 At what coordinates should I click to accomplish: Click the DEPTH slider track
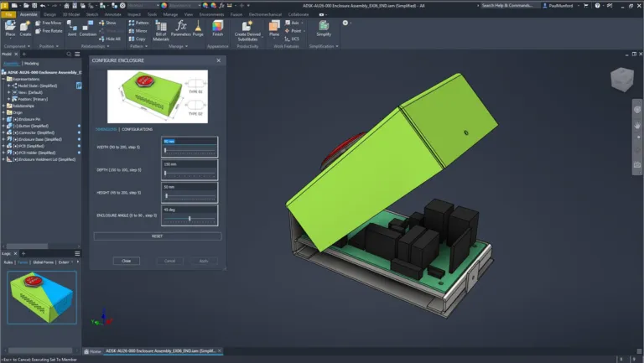click(190, 174)
